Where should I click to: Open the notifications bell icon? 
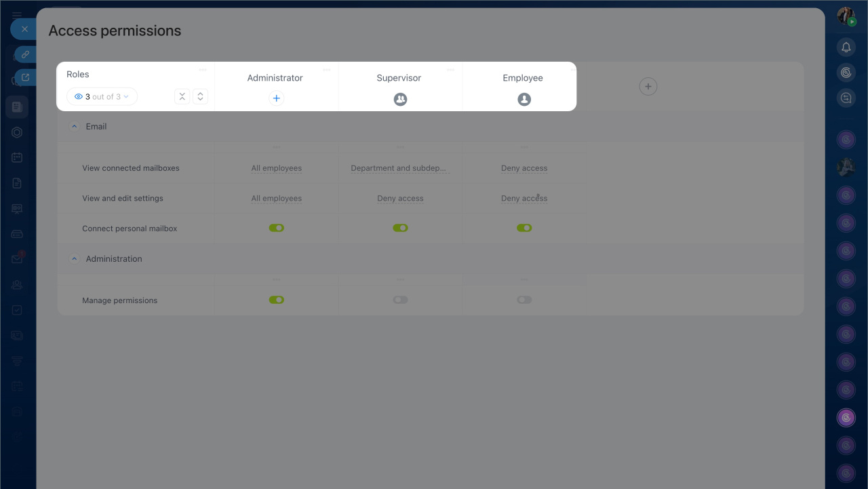pyautogui.click(x=846, y=47)
